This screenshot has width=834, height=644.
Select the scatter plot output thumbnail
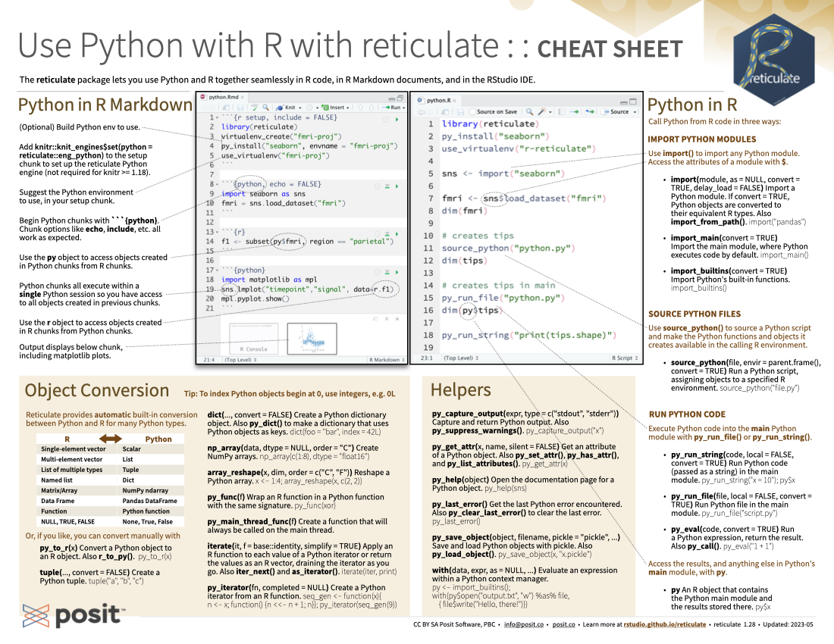tap(312, 339)
